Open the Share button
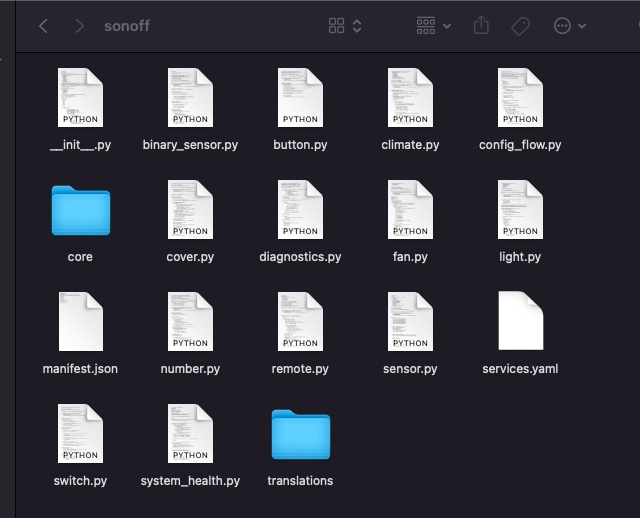Viewport: 640px width, 518px height. 481,25
